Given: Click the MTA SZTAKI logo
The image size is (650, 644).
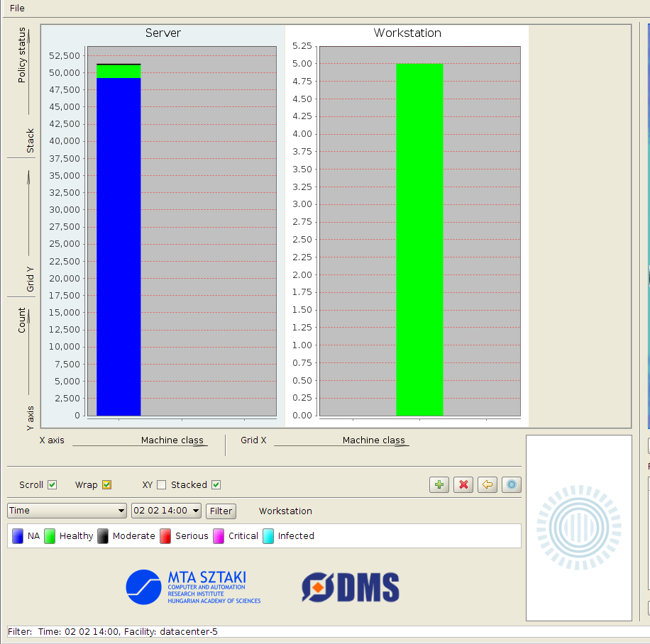Looking at the screenshot, I should pyautogui.click(x=193, y=587).
